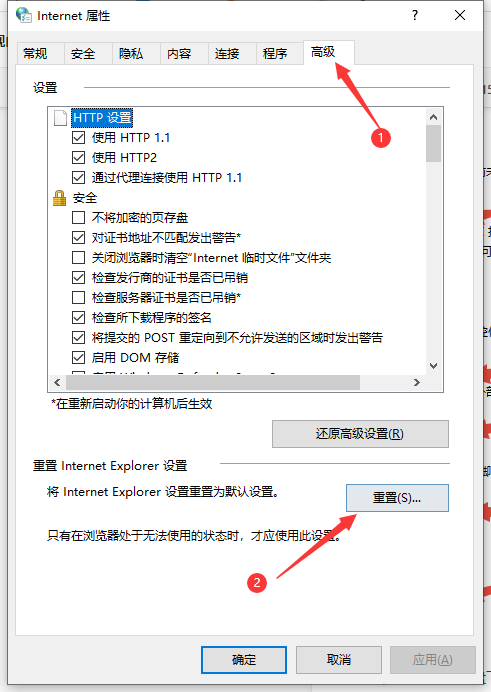Click the vertical scrollbar thumb
491x692 pixels.
(433, 143)
